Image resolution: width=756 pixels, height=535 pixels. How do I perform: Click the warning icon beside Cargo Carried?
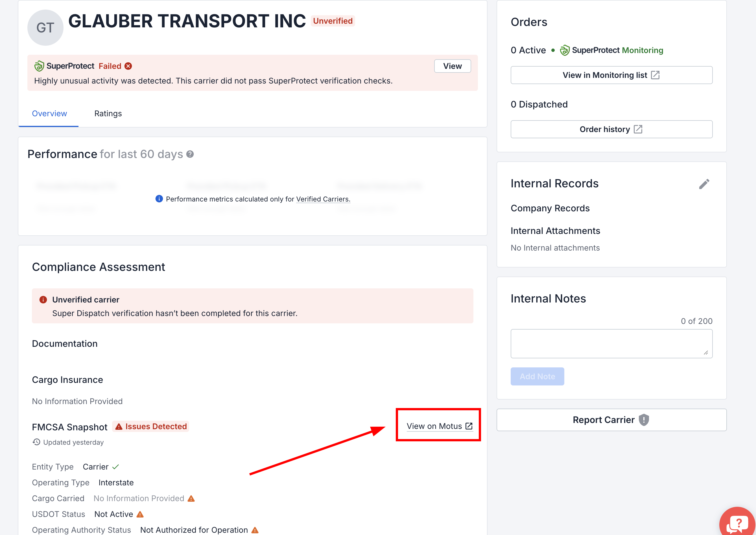coord(191,498)
